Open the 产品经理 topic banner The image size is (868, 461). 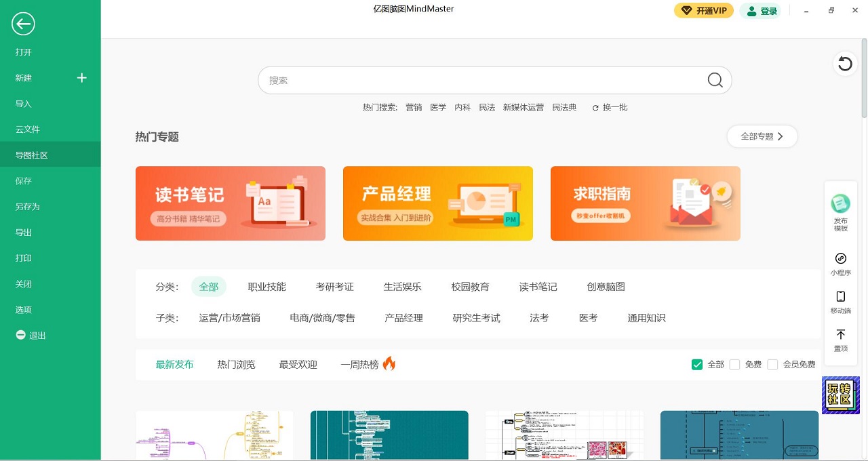[438, 203]
